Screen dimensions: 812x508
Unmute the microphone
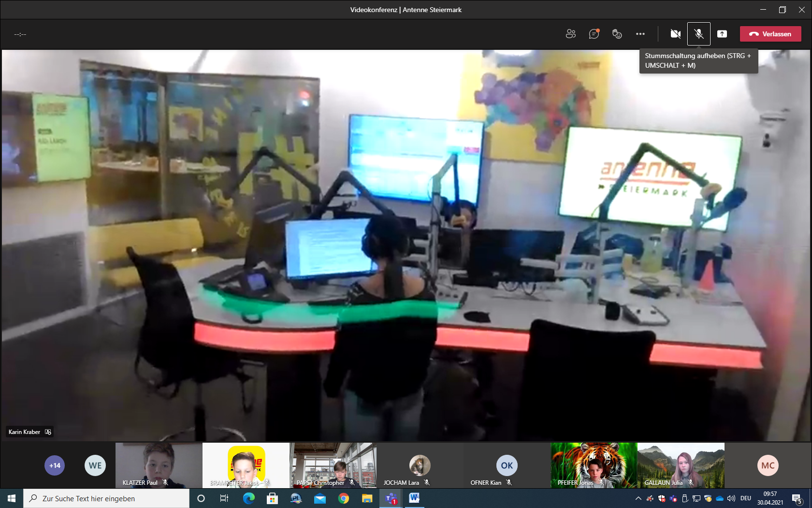pyautogui.click(x=698, y=34)
